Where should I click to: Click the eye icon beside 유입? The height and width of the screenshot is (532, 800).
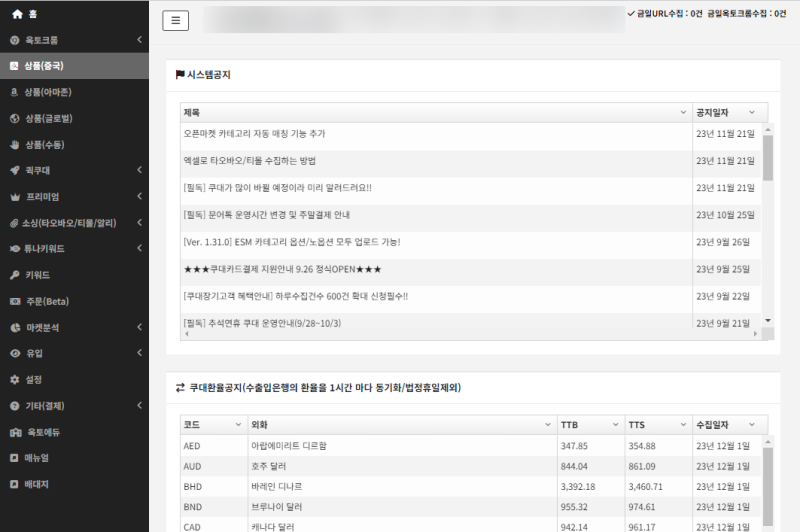pyautogui.click(x=15, y=353)
